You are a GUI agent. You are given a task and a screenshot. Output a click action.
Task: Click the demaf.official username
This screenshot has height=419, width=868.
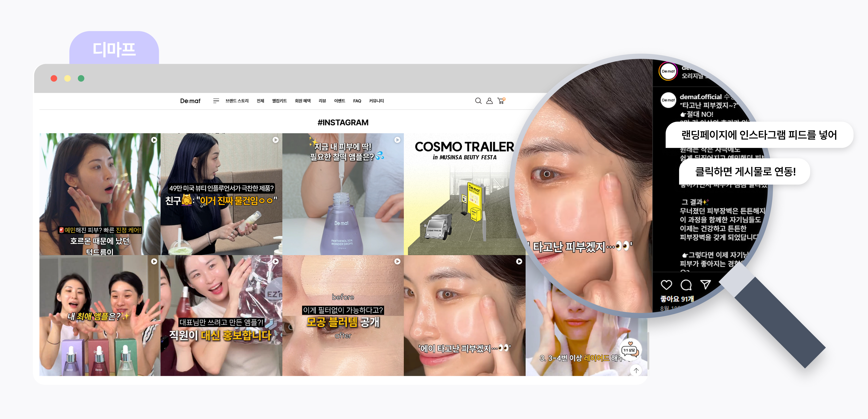701,97
